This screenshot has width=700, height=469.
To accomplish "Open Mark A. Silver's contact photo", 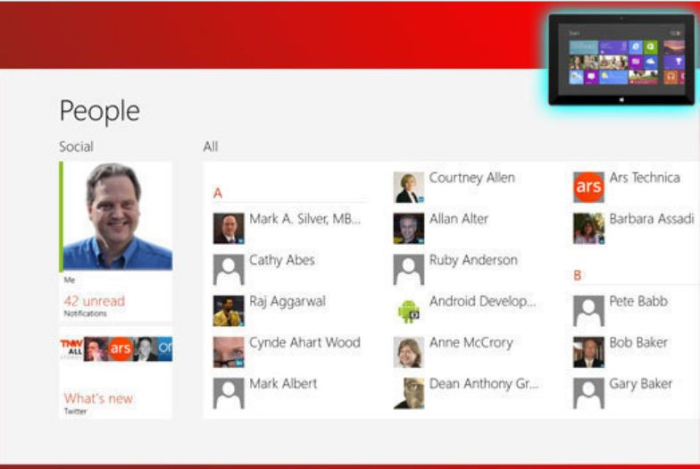I will coord(229,228).
